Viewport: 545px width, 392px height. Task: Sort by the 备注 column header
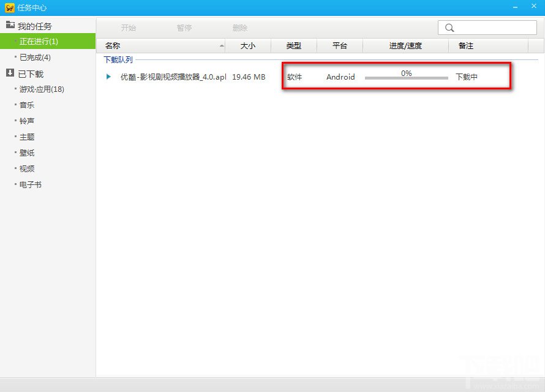tap(488, 46)
